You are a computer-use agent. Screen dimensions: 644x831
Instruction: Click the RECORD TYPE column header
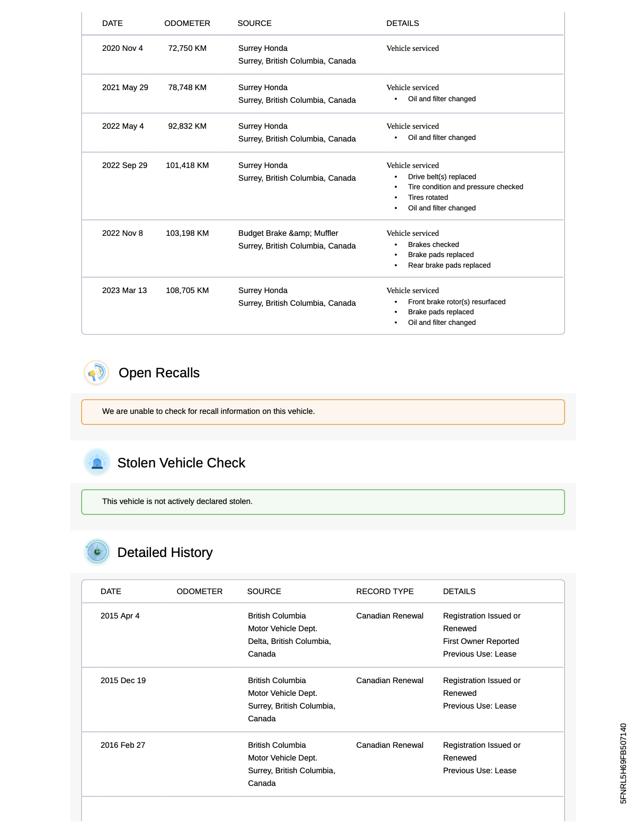384,591
